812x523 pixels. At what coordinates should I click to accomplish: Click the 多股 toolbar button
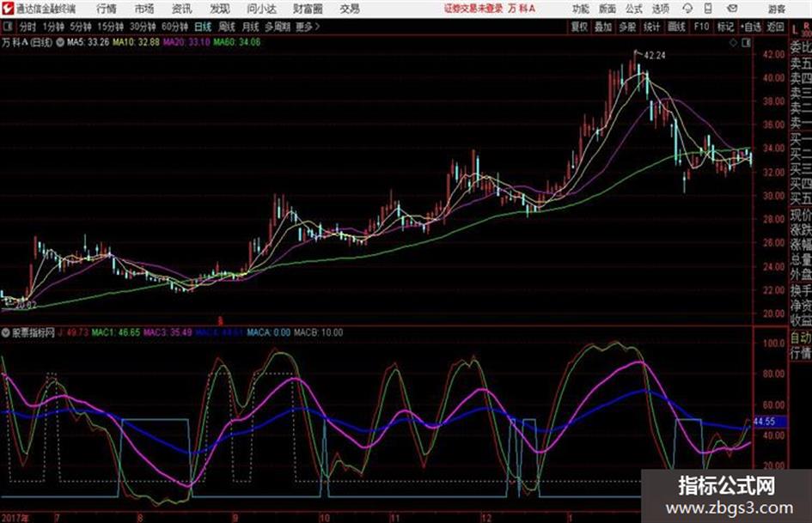click(x=627, y=27)
